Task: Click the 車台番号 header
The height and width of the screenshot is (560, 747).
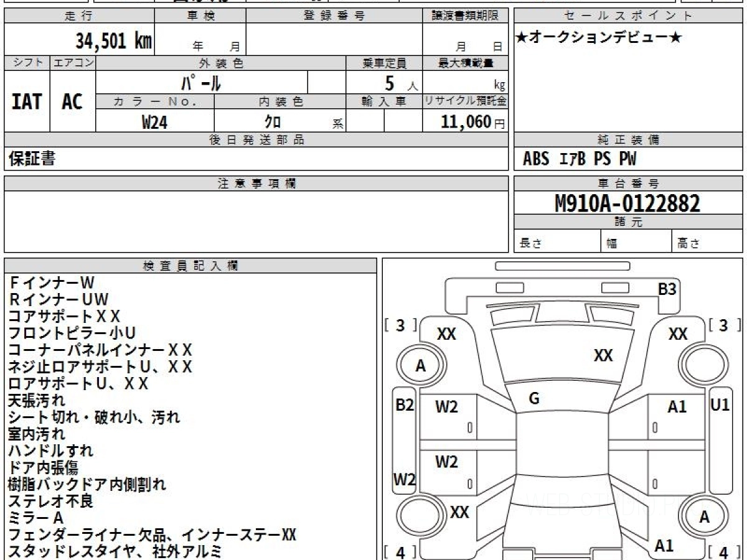Action: click(628, 183)
